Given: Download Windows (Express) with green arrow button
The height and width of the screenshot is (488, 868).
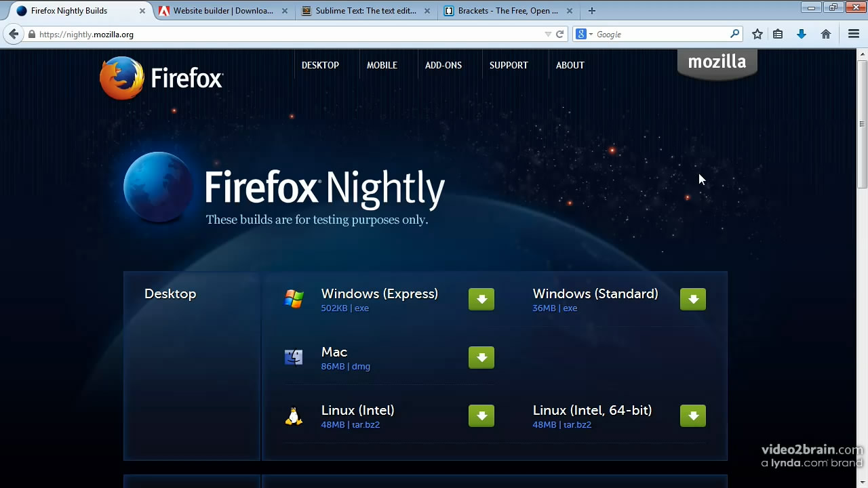Looking at the screenshot, I should (481, 299).
